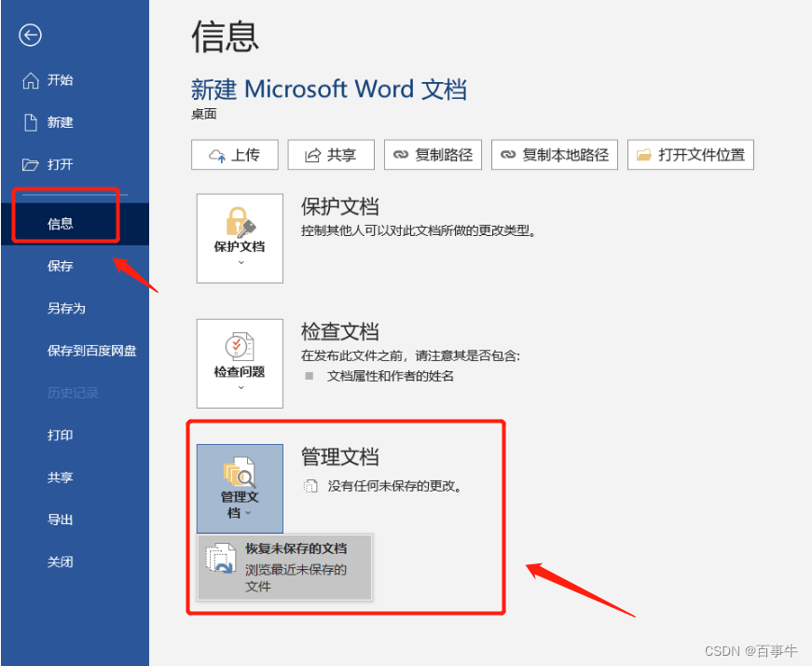This screenshot has width=812, height=666.
Task: Click 文档属性和作者的姓名 list item
Action: (x=391, y=376)
